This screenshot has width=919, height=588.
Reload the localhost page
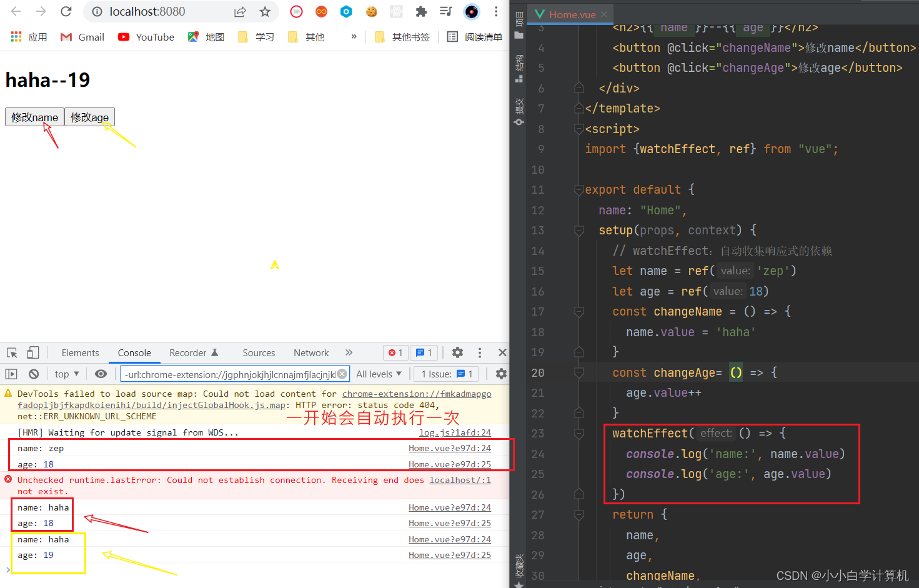coord(66,11)
